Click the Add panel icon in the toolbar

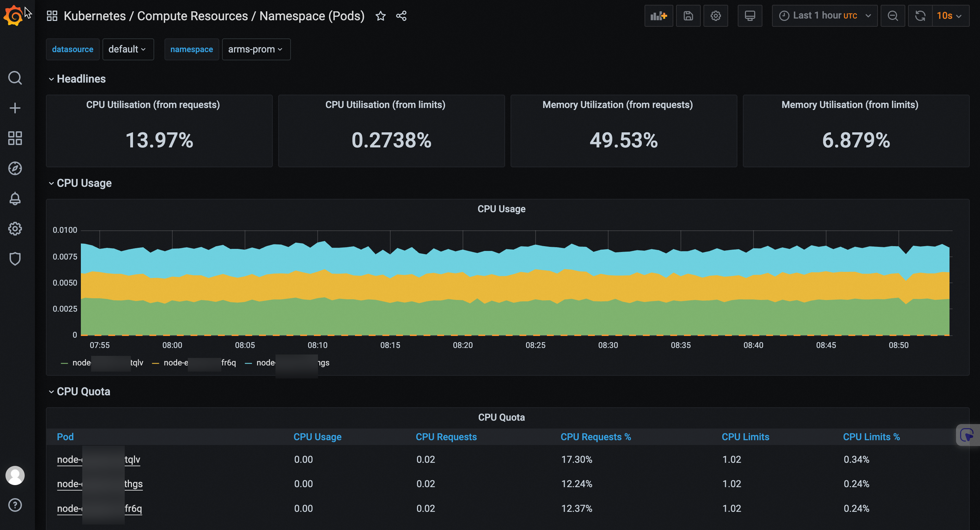659,16
